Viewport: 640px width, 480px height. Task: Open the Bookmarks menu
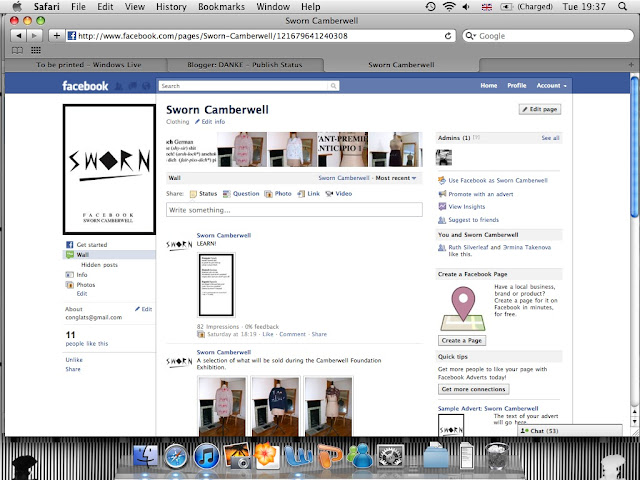pyautogui.click(x=222, y=7)
